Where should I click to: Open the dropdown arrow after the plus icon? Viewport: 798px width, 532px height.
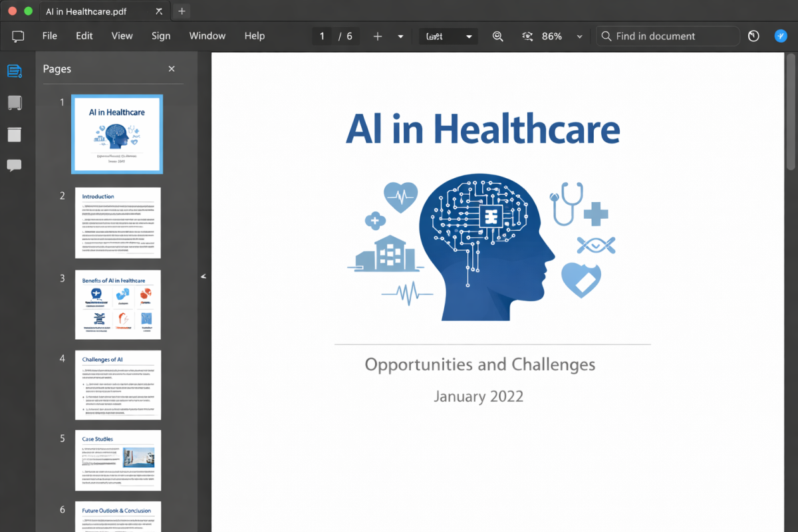point(400,37)
